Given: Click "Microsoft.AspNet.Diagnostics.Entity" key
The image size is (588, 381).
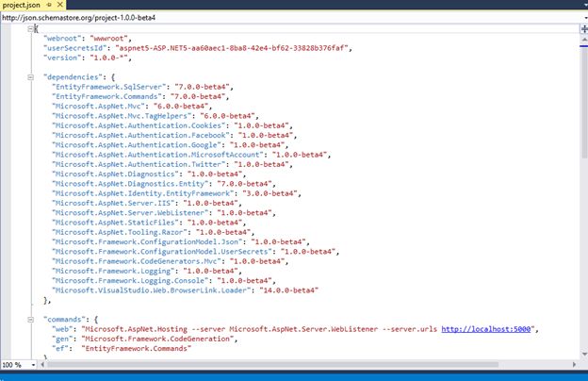Looking at the screenshot, I should click(130, 184).
